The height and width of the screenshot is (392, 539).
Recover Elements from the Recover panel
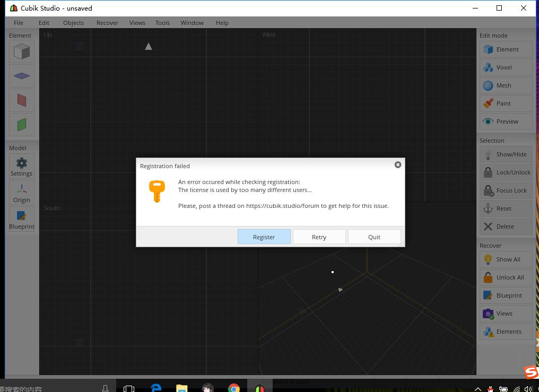click(506, 332)
